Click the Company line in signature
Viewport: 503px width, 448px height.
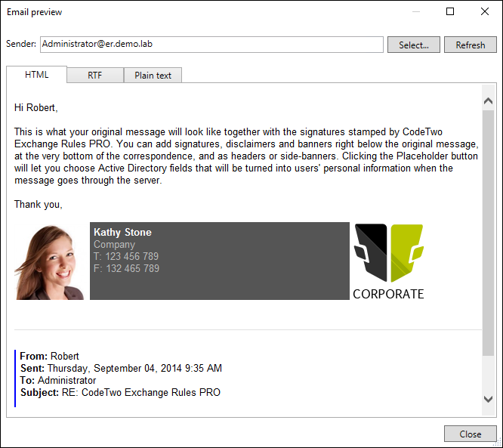pyautogui.click(x=114, y=245)
